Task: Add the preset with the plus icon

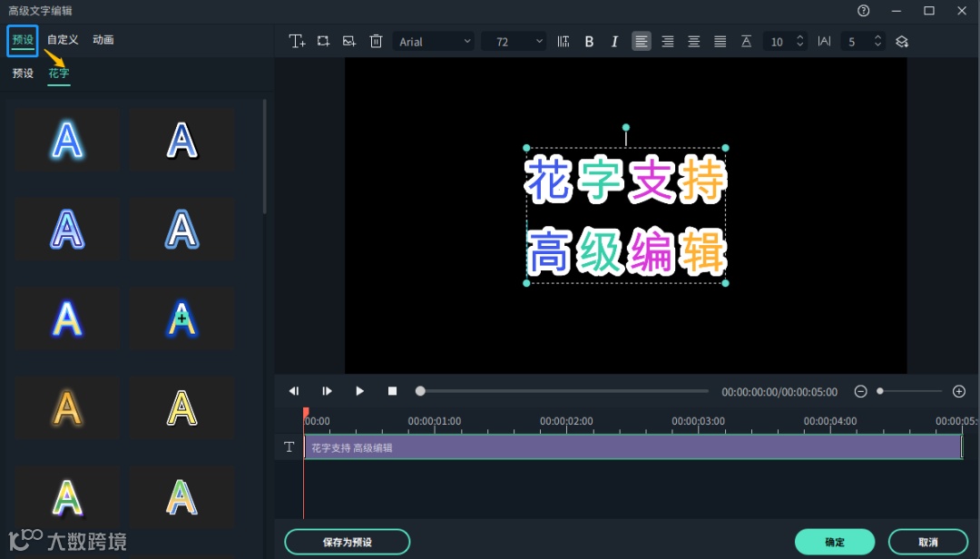Action: (x=181, y=319)
